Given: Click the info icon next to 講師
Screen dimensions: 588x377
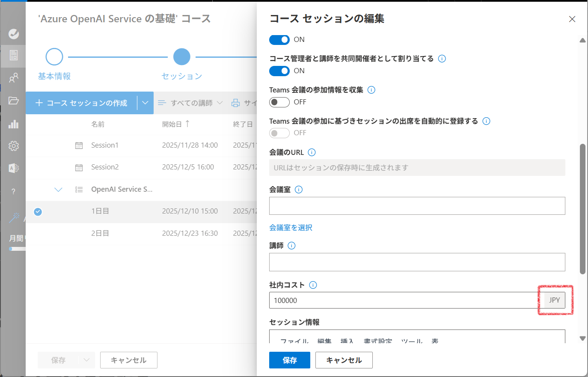Looking at the screenshot, I should [291, 246].
